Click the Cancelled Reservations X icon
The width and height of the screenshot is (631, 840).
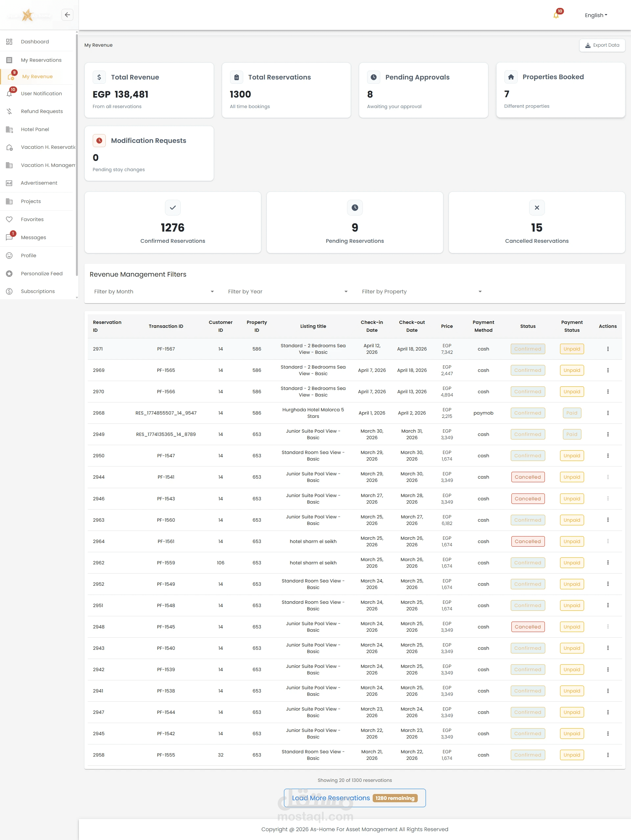click(536, 207)
